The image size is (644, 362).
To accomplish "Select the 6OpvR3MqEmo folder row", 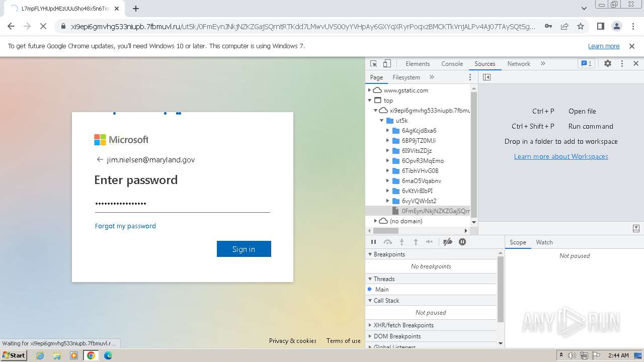I will (418, 161).
